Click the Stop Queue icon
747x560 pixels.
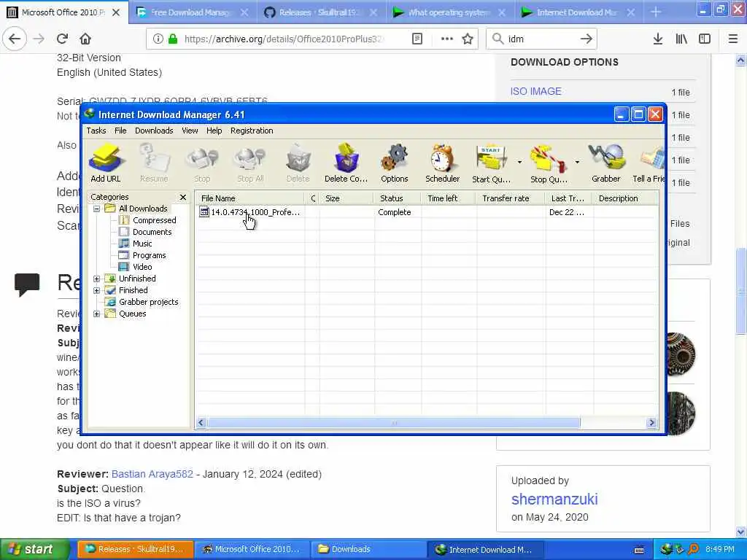pyautogui.click(x=549, y=163)
